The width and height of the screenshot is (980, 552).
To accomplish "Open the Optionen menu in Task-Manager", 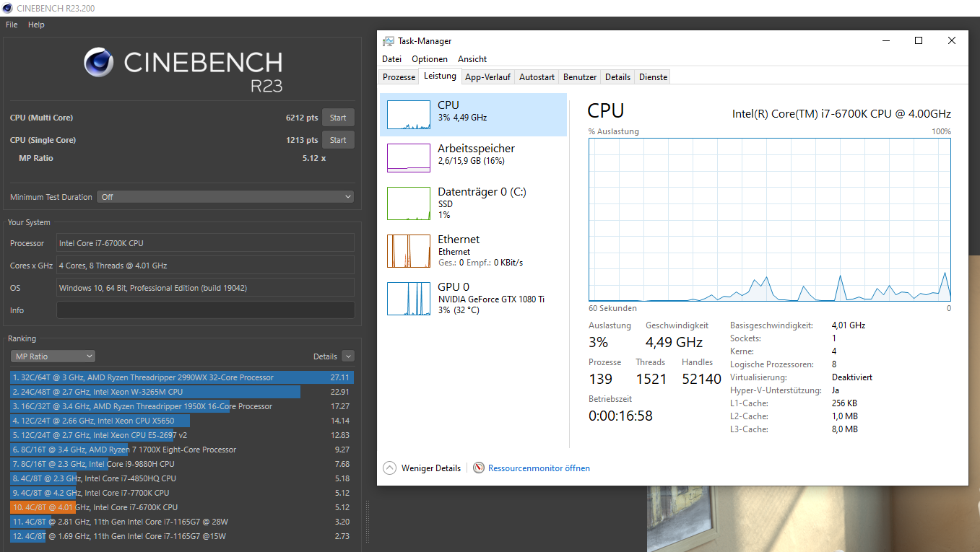I will point(430,59).
